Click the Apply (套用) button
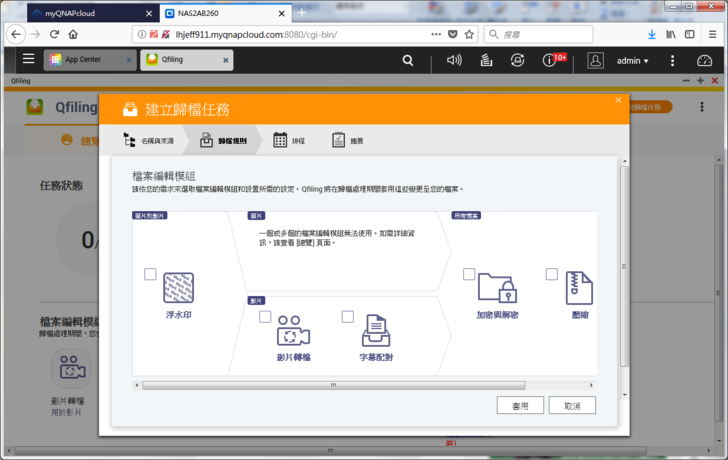This screenshot has height=460, width=728. 520,406
